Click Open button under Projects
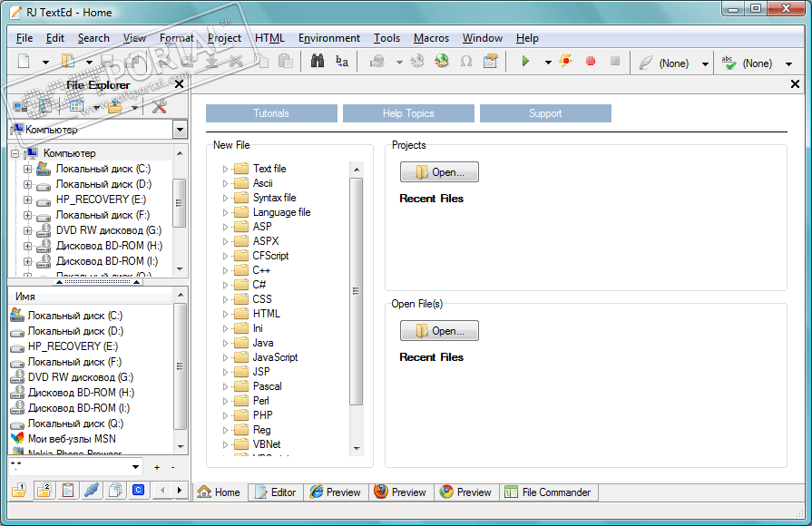 click(x=439, y=172)
